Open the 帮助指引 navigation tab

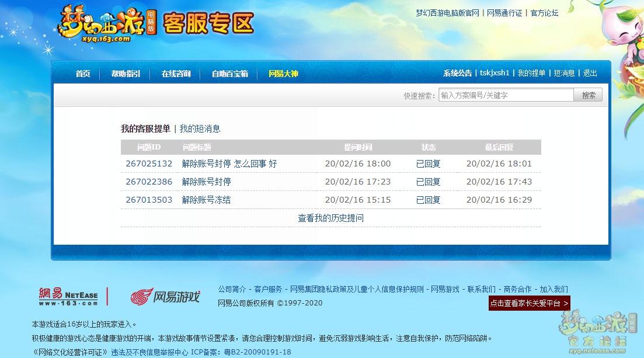(x=126, y=74)
